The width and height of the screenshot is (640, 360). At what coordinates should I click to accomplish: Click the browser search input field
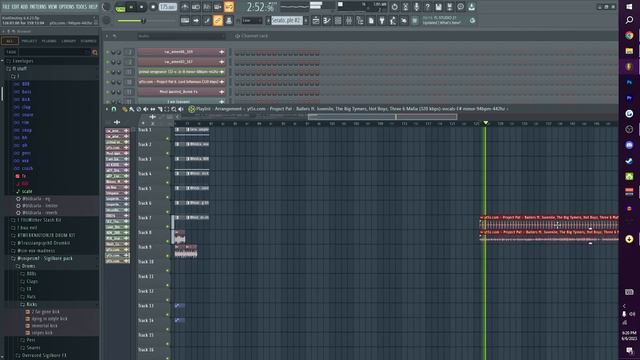point(47,52)
